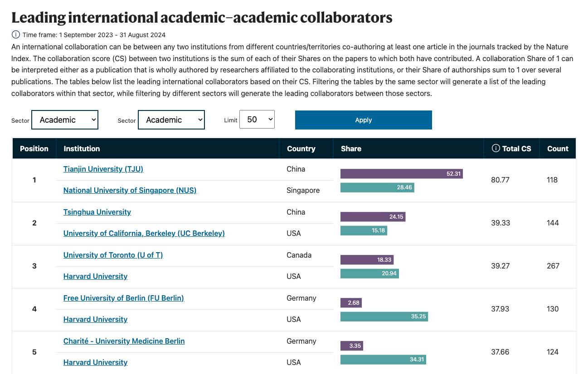Open University of Toronto (U of T) link
The height and width of the screenshot is (374, 588).
[x=113, y=255]
